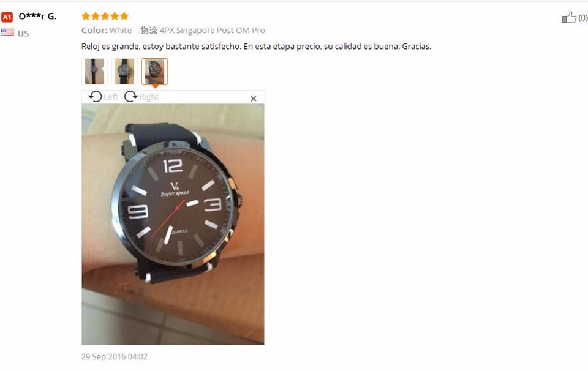The width and height of the screenshot is (588, 371).
Task: Click the helpful vote count (0)
Action: pyautogui.click(x=582, y=18)
